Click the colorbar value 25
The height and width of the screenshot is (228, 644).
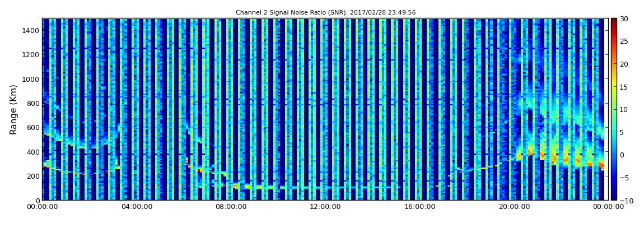pyautogui.click(x=624, y=41)
